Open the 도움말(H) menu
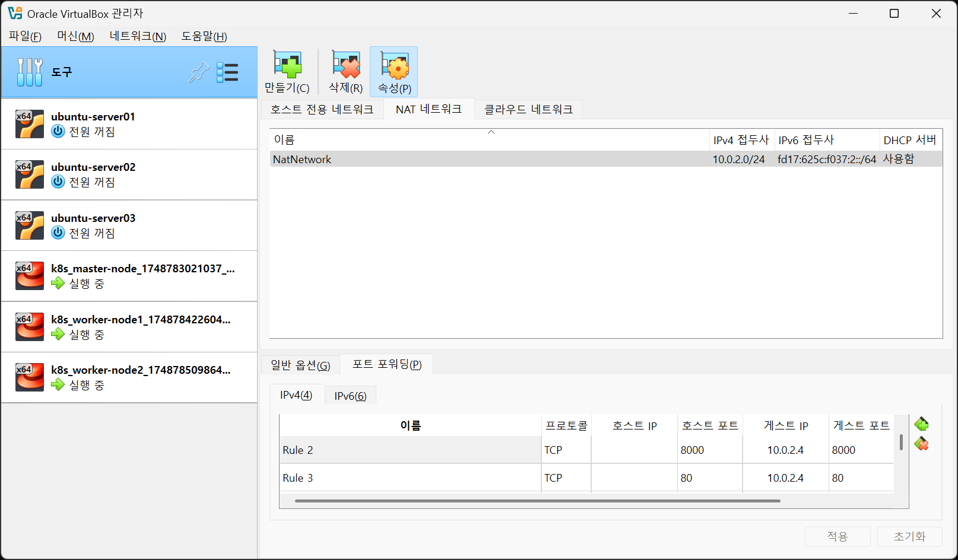 pos(204,36)
